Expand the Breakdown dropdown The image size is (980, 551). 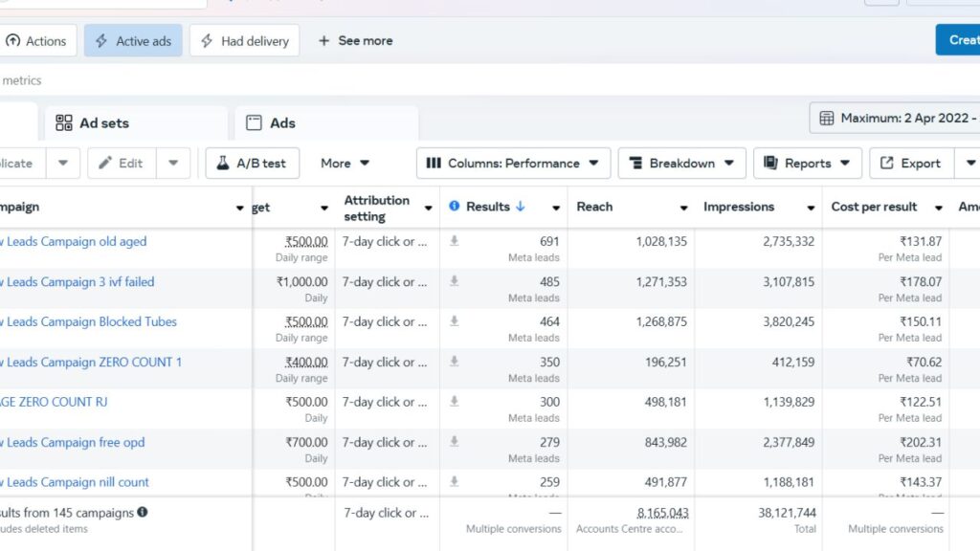pos(681,164)
